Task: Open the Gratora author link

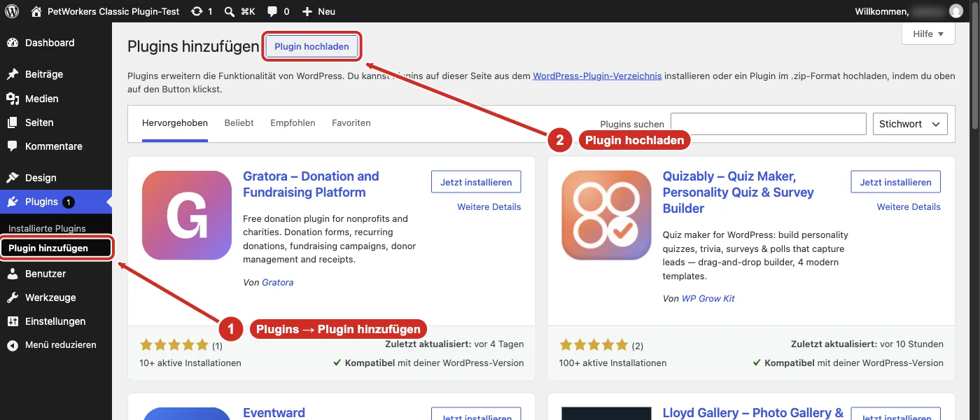Action: (x=278, y=283)
